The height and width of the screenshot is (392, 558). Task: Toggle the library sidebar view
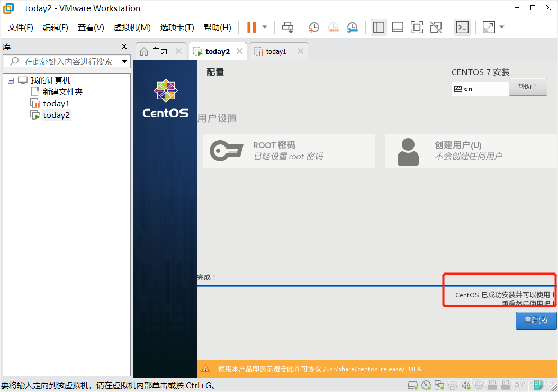coord(379,28)
